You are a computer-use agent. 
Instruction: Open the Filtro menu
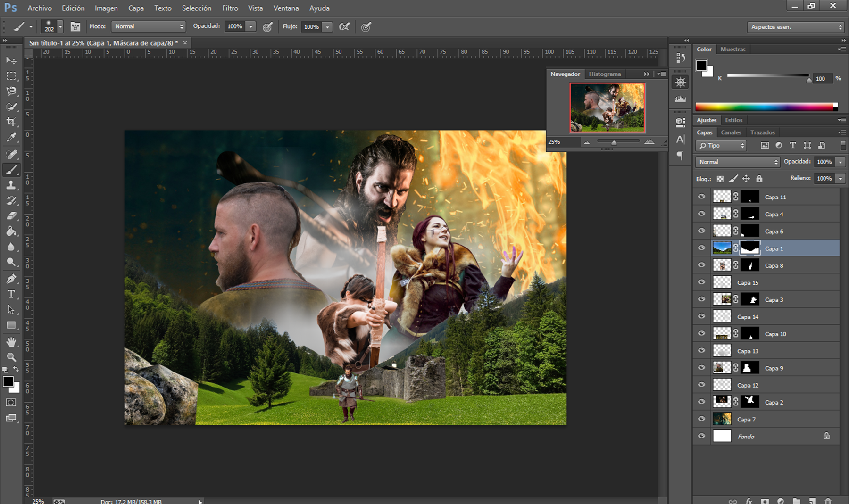click(230, 8)
